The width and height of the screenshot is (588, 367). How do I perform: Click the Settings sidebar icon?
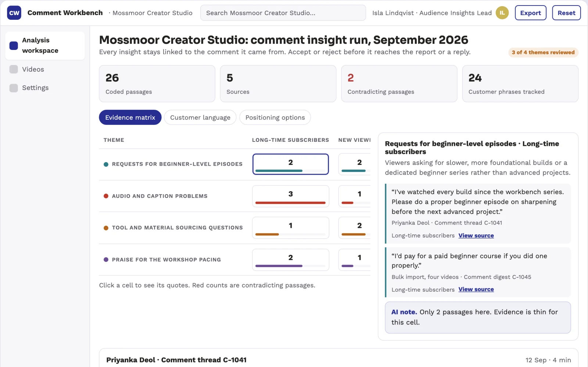(x=14, y=88)
